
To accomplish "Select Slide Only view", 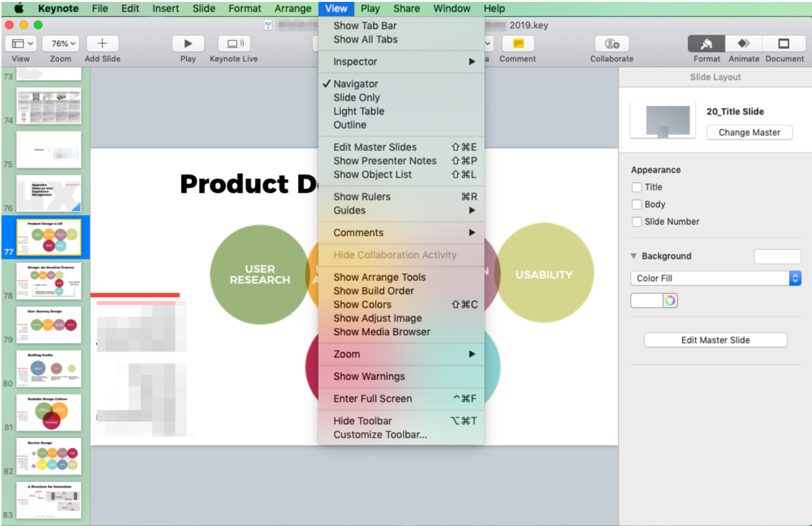I will click(x=401, y=98).
